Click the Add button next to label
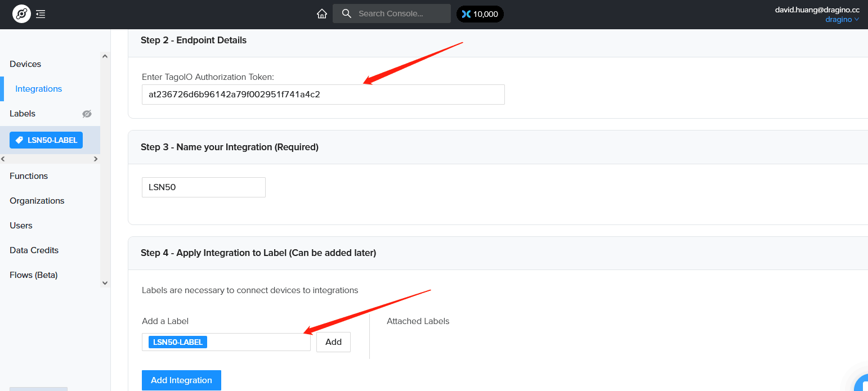Screen dimensions: 868x391 333,342
